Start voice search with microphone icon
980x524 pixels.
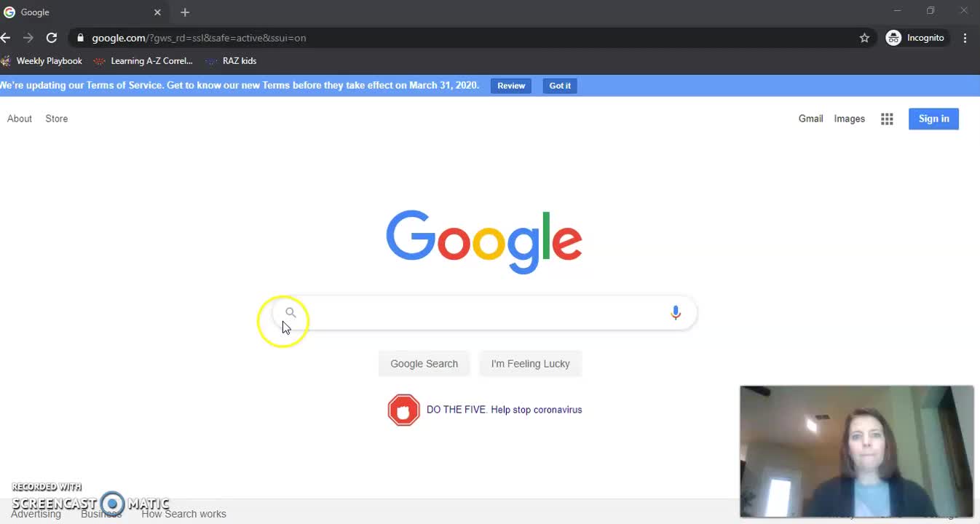(676, 313)
